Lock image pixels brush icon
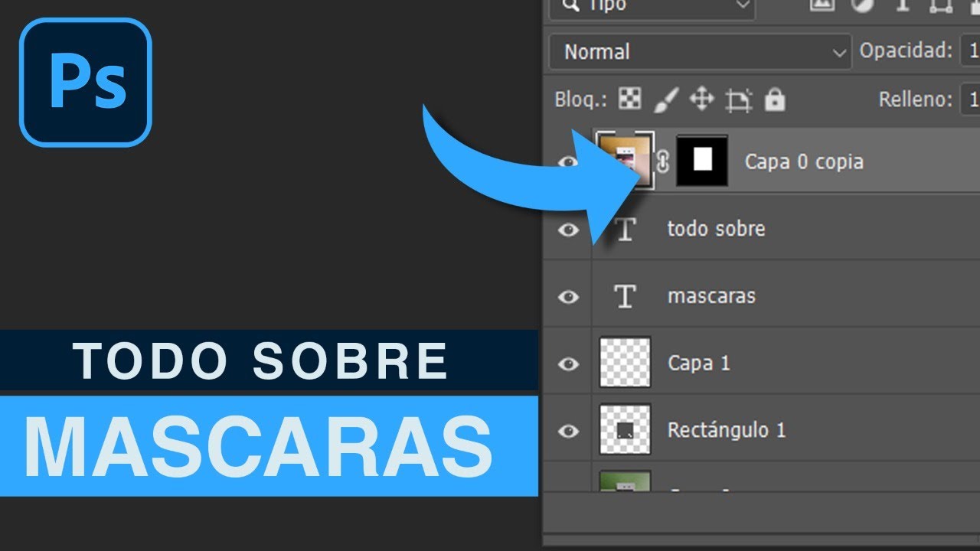Image resolution: width=980 pixels, height=551 pixels. point(667,99)
